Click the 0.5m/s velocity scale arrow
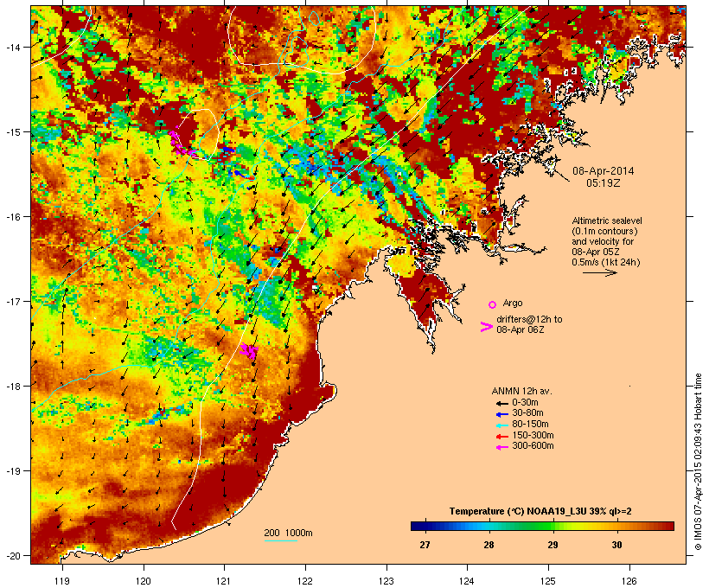709x588 pixels. tap(600, 272)
